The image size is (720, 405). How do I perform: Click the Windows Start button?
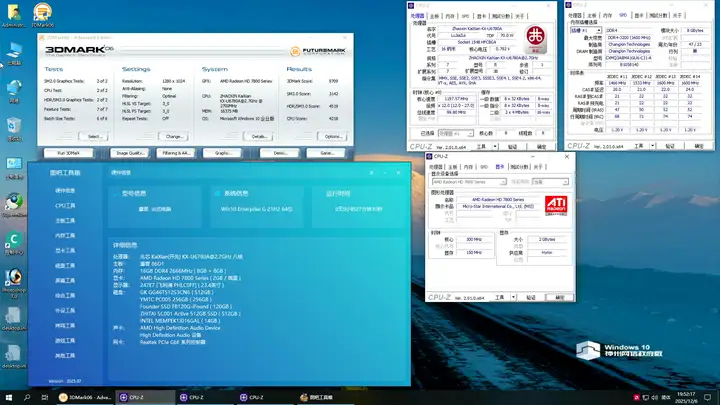click(8, 397)
